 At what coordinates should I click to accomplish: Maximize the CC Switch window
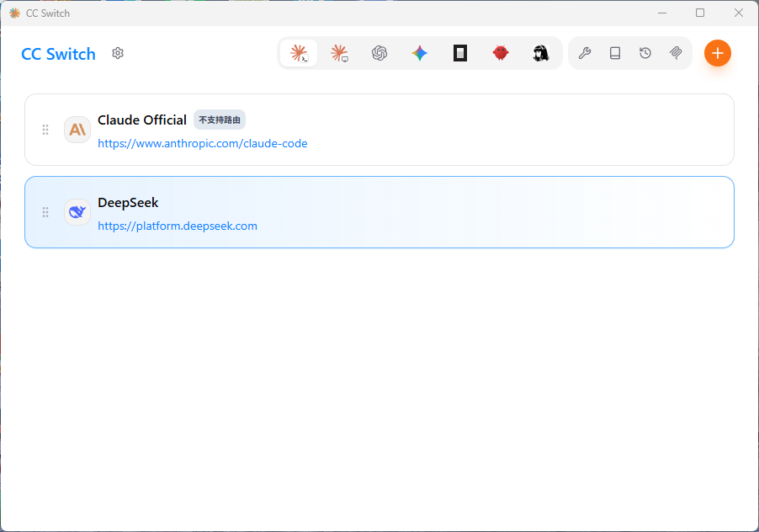point(700,13)
